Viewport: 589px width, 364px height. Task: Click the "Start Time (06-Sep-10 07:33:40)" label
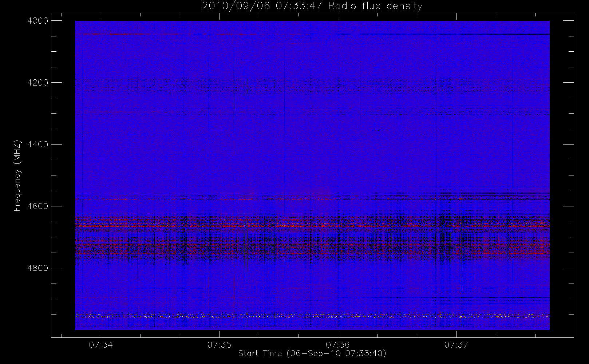coord(312,353)
